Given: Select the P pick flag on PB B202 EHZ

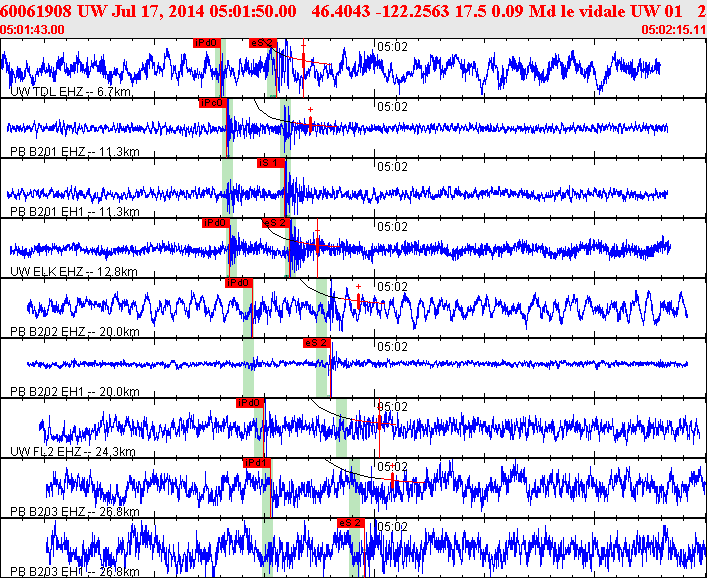Looking at the screenshot, I should (x=238, y=283).
